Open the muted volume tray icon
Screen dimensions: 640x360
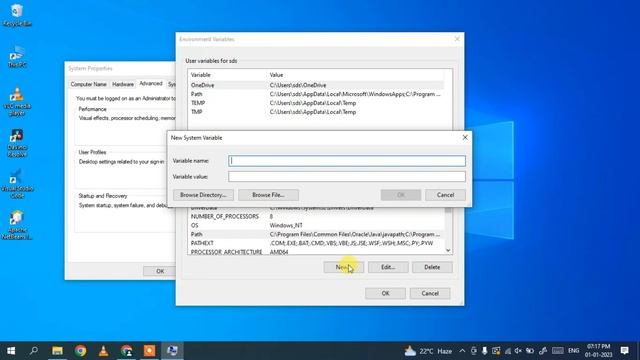pos(518,351)
